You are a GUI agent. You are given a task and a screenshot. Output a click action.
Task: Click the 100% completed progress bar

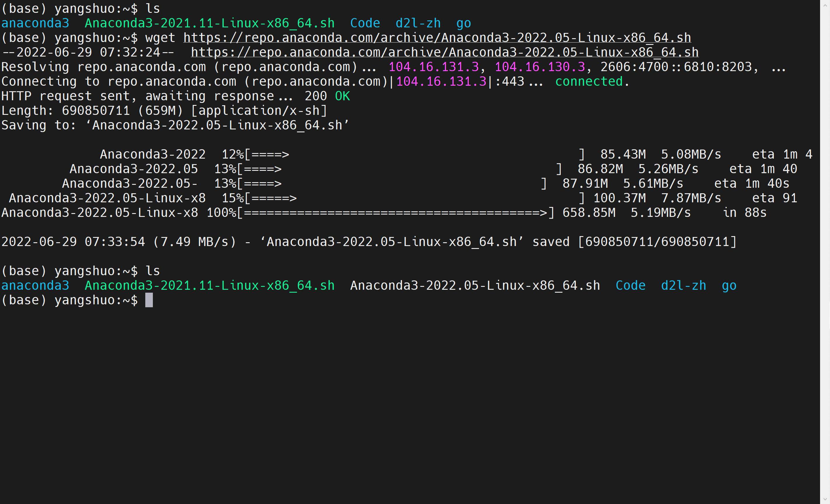(396, 213)
